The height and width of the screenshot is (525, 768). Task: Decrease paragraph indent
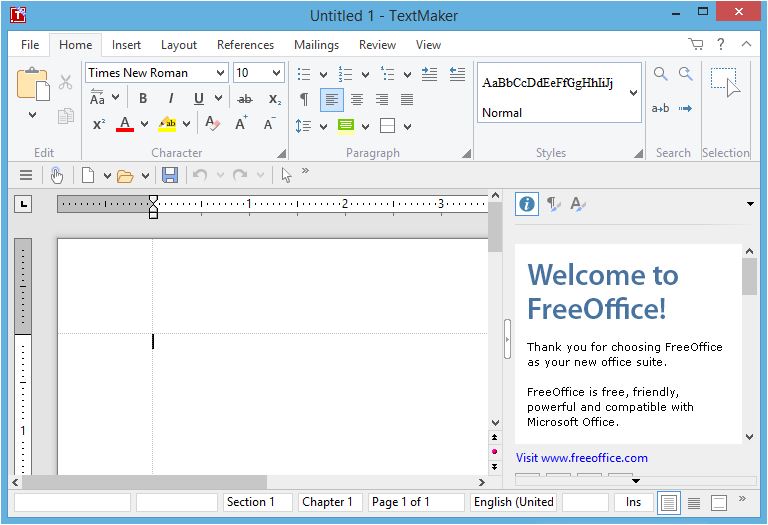tap(457, 74)
